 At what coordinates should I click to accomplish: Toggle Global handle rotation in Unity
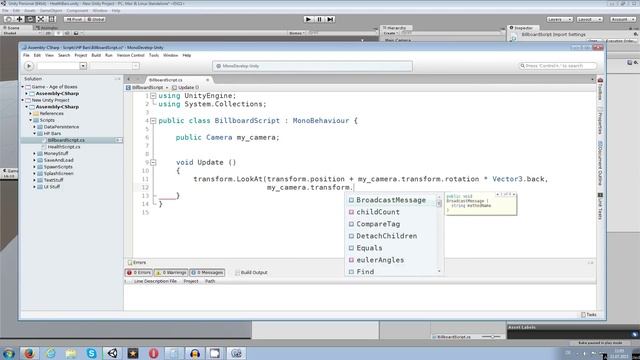click(x=96, y=19)
